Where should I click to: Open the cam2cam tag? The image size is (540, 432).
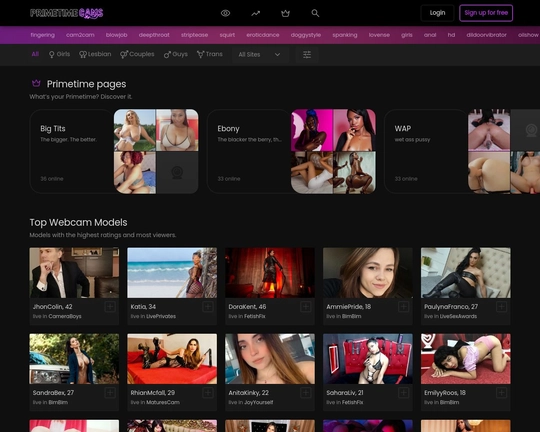(80, 35)
